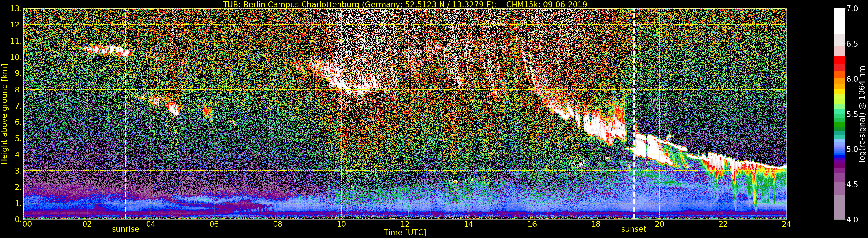
Task: Click the '7.' tick on the height axis
Action: 18,106
